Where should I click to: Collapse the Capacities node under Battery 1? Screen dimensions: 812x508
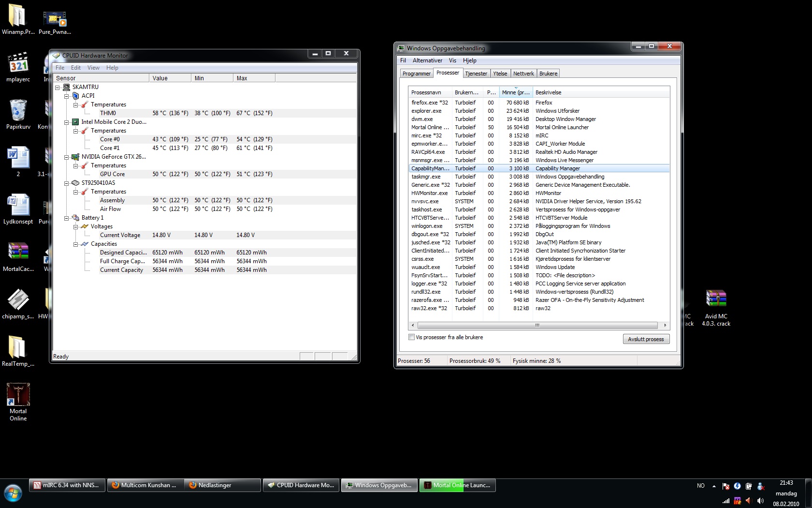tap(76, 244)
